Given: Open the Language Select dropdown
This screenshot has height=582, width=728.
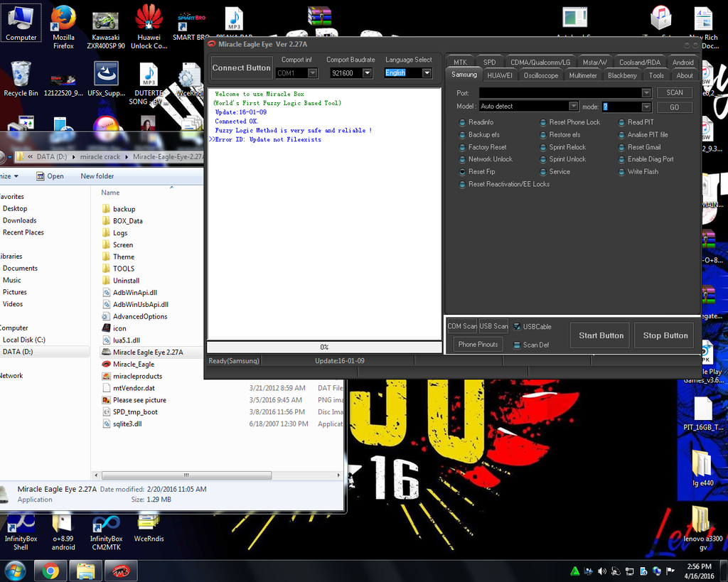Looking at the screenshot, I should [x=427, y=73].
